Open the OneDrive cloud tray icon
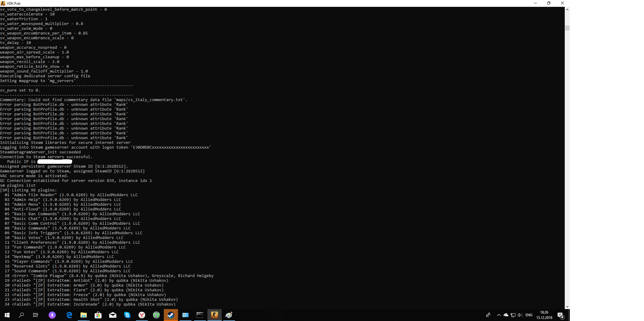The image size is (644, 321). [506, 315]
